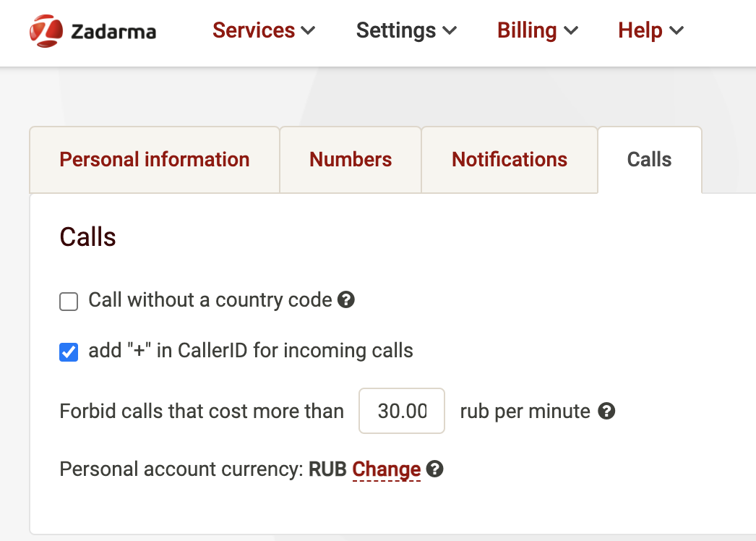Click the Change currency link

click(386, 469)
